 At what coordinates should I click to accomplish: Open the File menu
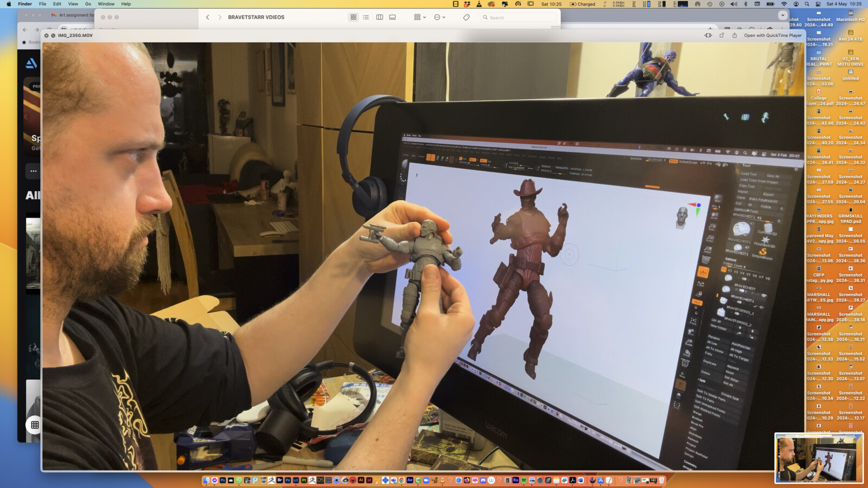click(42, 4)
